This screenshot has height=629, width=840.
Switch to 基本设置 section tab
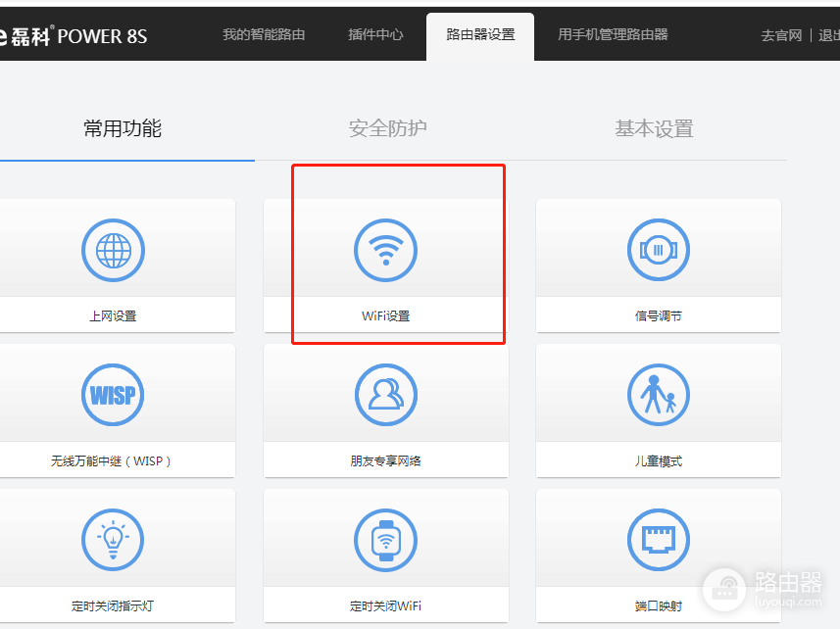[654, 129]
